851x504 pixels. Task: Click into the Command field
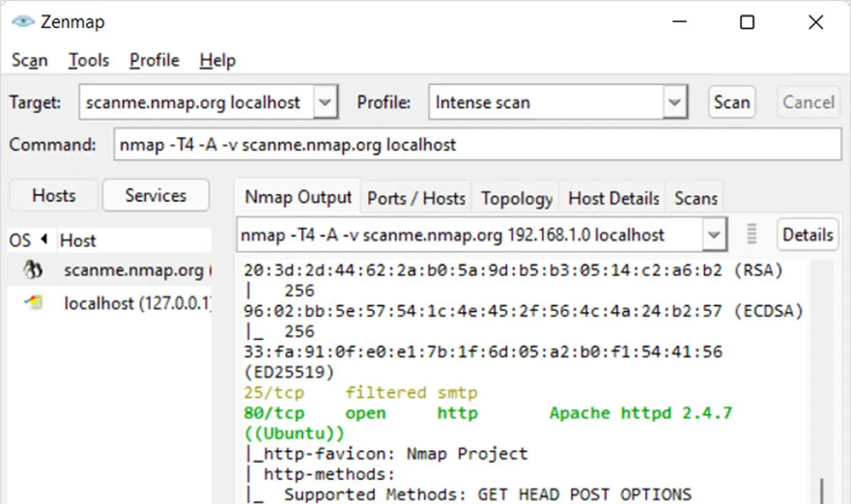click(477, 145)
